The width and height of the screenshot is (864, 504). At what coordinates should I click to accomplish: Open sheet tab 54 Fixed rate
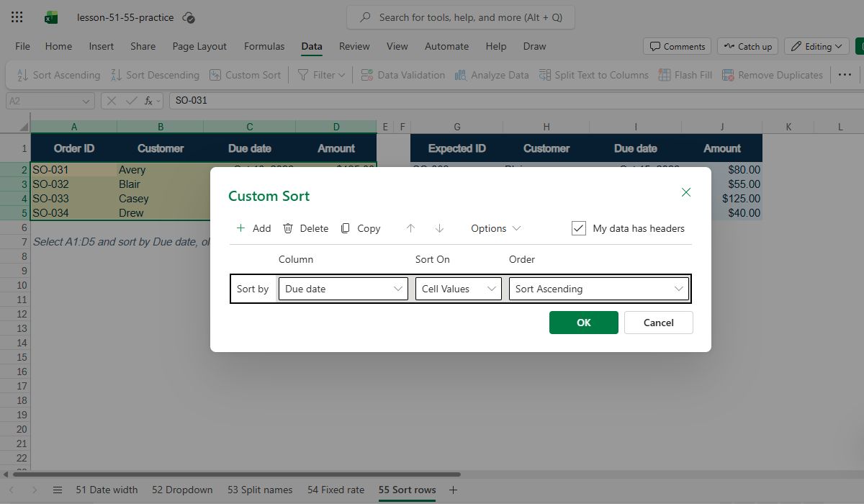pyautogui.click(x=336, y=490)
